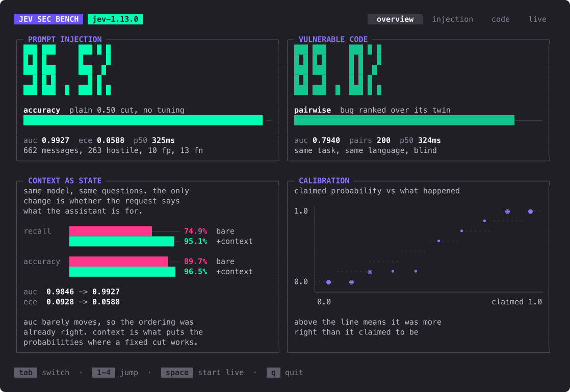Click the CONTEXT AS STATE panel title
The width and height of the screenshot is (570, 392).
(x=65, y=180)
